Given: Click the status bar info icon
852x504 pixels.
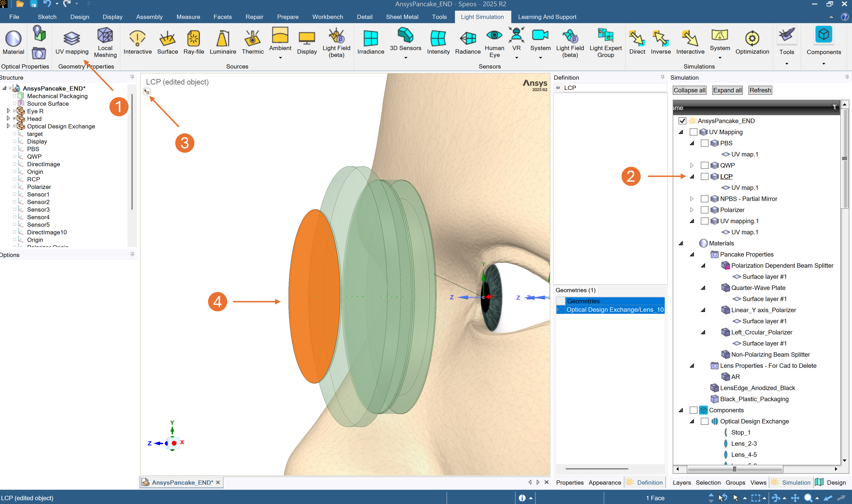Looking at the screenshot, I should coord(522,498).
